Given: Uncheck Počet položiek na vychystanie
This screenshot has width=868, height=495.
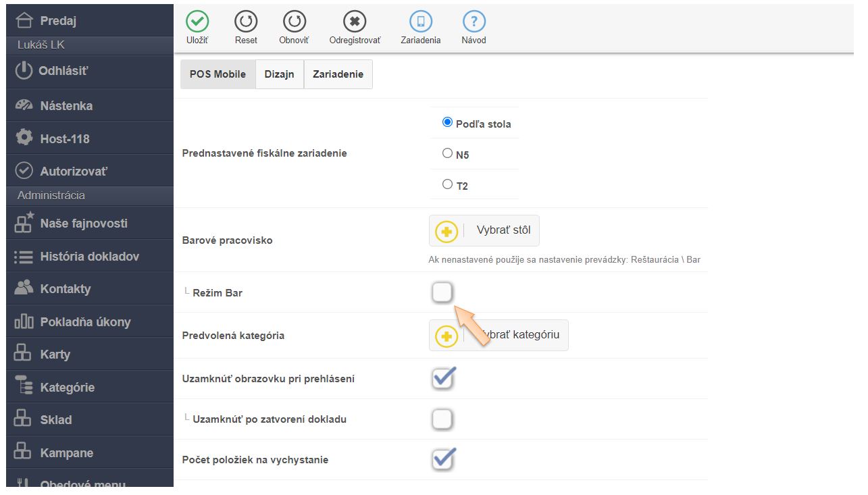Looking at the screenshot, I should point(442,460).
